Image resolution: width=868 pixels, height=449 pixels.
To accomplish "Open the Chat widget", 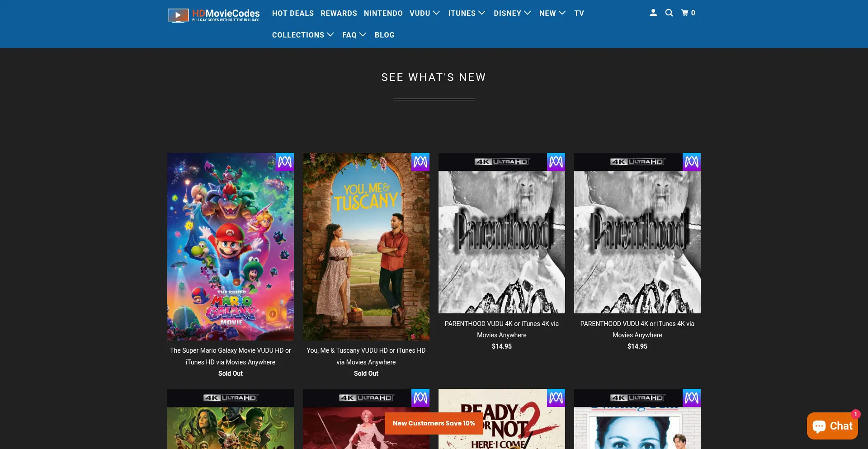I will [832, 426].
